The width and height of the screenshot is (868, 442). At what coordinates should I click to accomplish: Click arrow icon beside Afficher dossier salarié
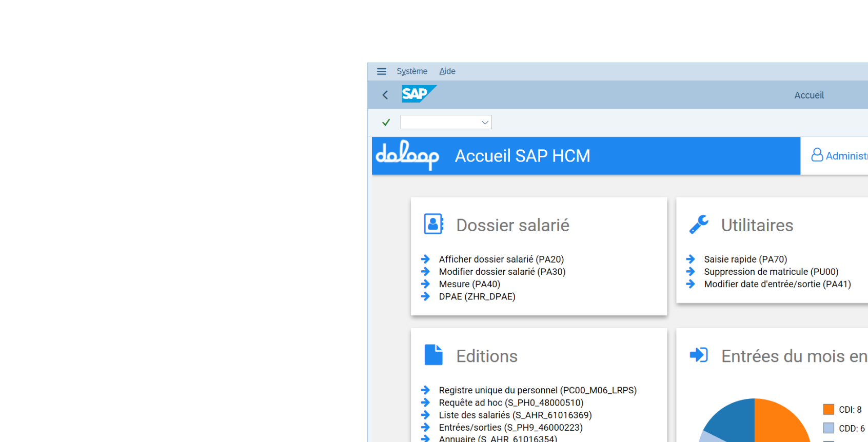[425, 259]
